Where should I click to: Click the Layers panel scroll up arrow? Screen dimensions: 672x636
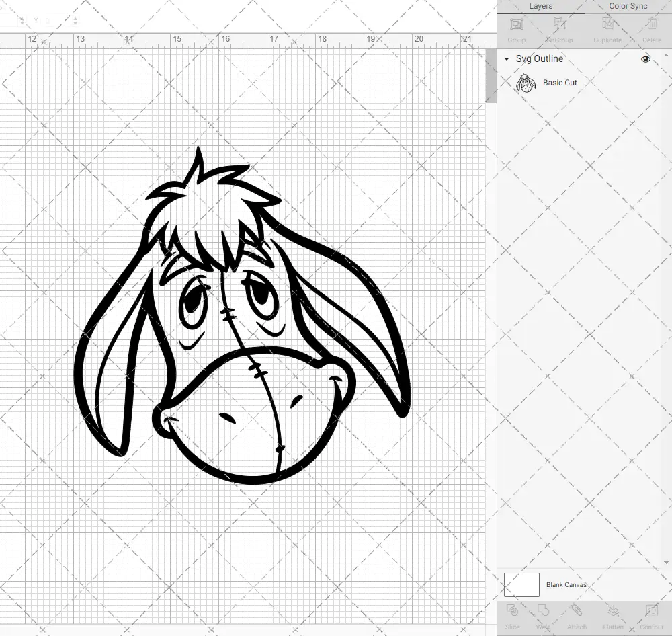(x=665, y=56)
